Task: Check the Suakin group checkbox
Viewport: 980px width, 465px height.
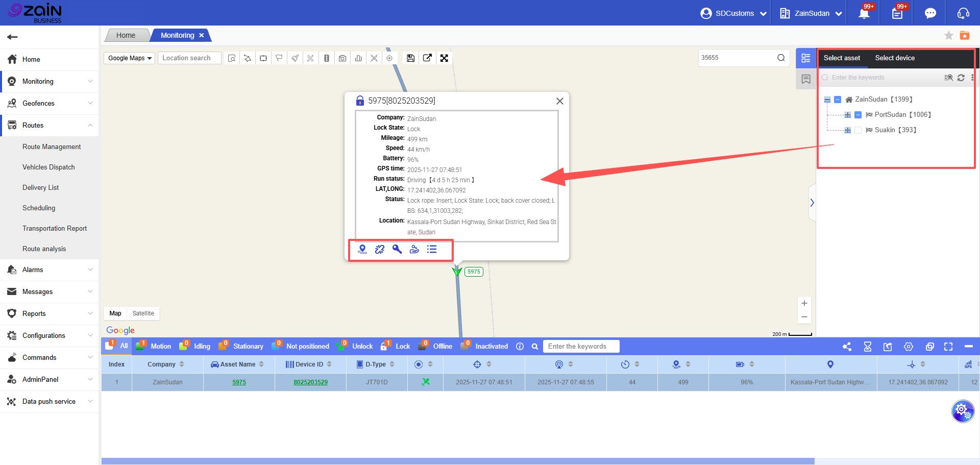Action: [x=858, y=130]
